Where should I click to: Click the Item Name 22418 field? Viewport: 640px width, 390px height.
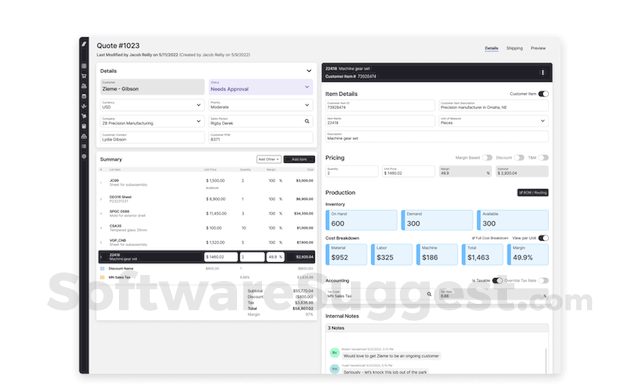point(380,121)
